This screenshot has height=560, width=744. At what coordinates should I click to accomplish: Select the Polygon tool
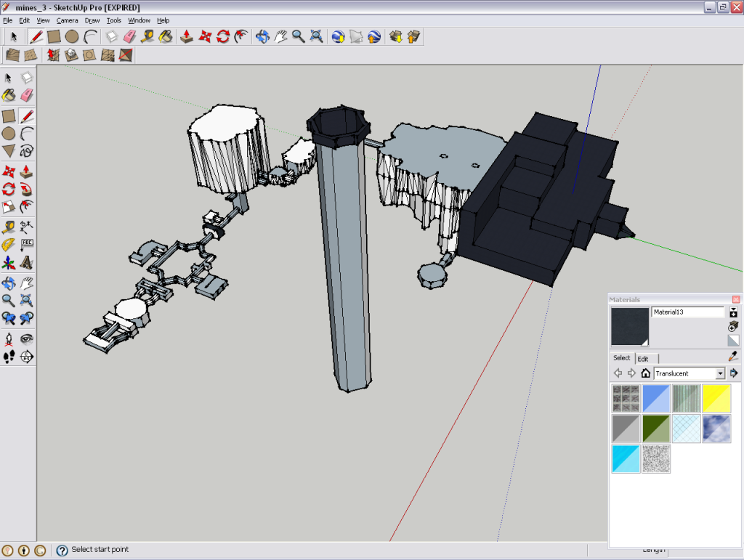[x=9, y=151]
